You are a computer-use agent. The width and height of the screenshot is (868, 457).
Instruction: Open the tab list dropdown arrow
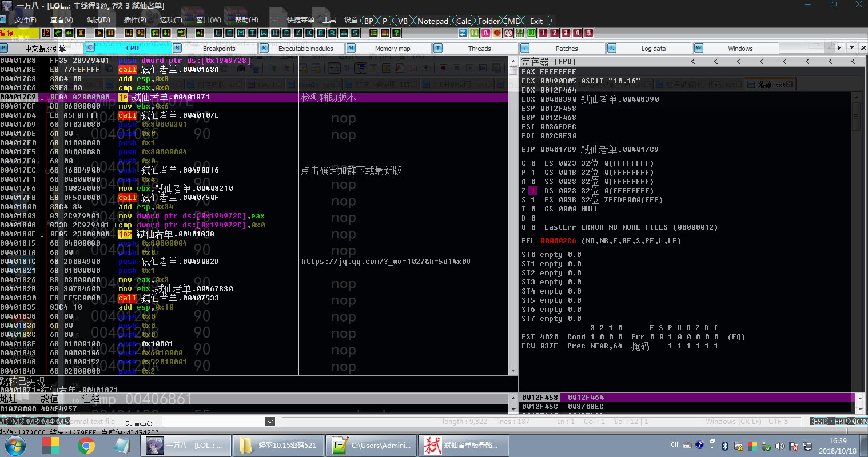point(851,48)
